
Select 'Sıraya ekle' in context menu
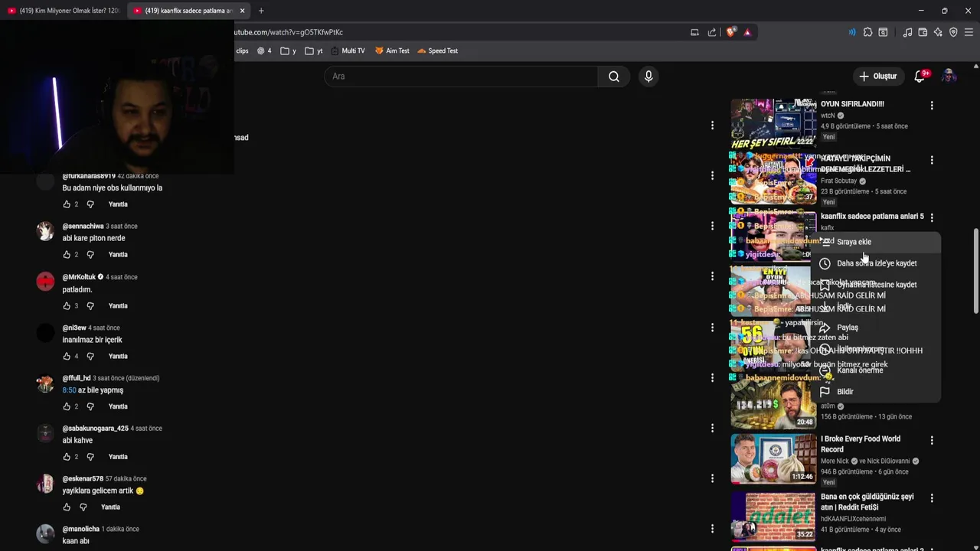click(877, 242)
